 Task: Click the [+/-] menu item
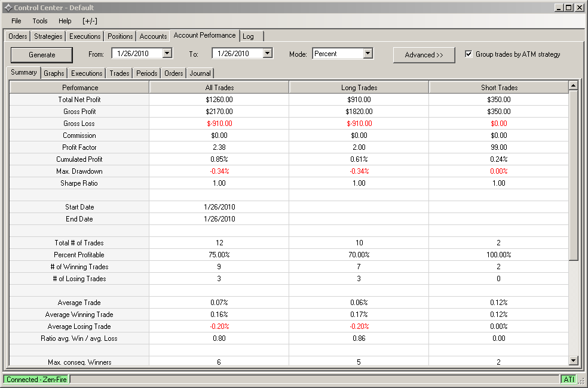pyautogui.click(x=90, y=21)
